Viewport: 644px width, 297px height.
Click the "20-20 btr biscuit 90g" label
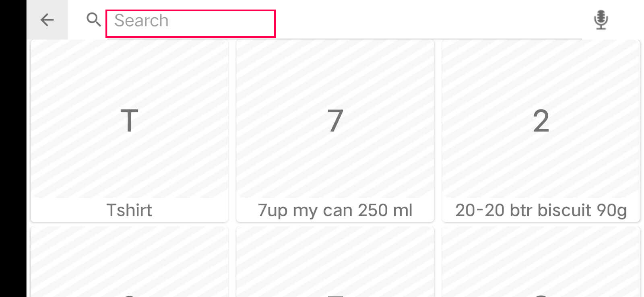[541, 210]
